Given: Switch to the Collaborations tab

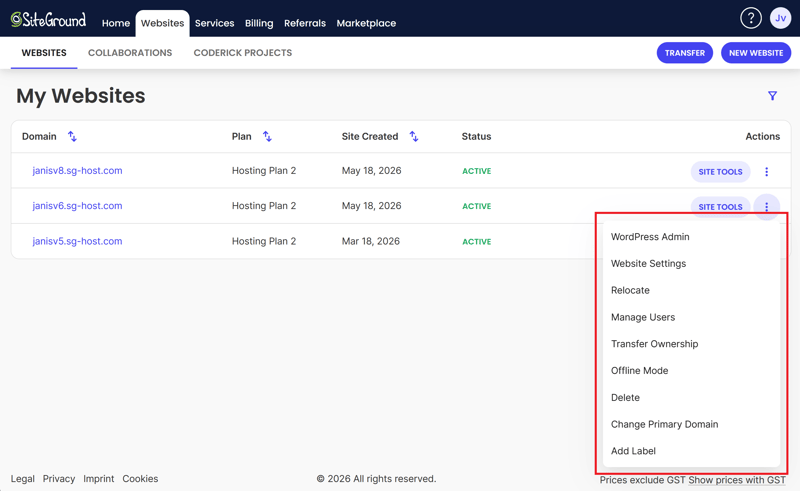Looking at the screenshot, I should (x=130, y=53).
